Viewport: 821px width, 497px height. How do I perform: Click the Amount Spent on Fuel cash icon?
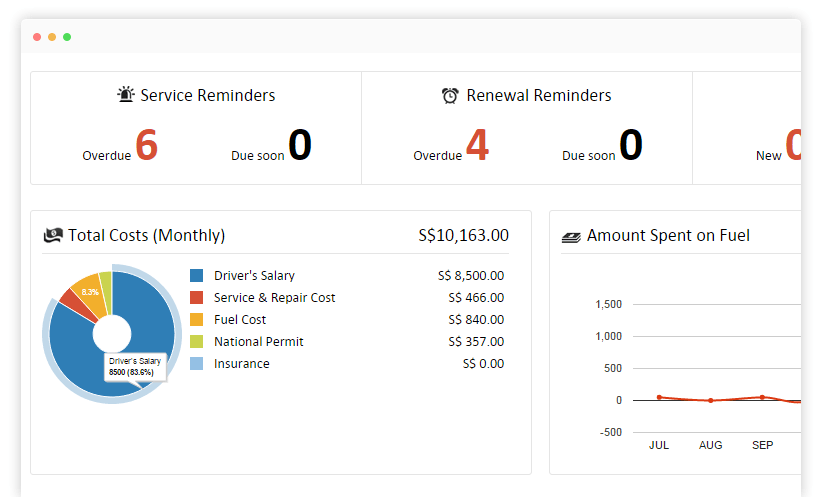click(x=571, y=237)
